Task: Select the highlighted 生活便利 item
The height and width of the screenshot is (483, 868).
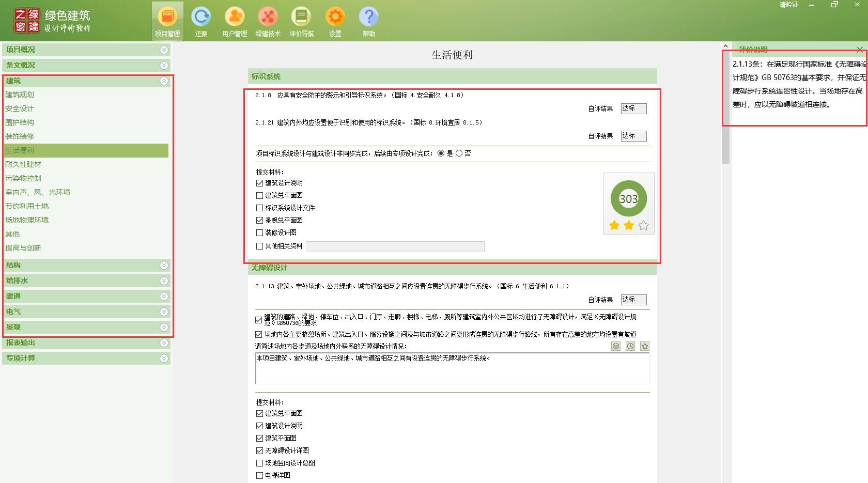Action: 86,150
